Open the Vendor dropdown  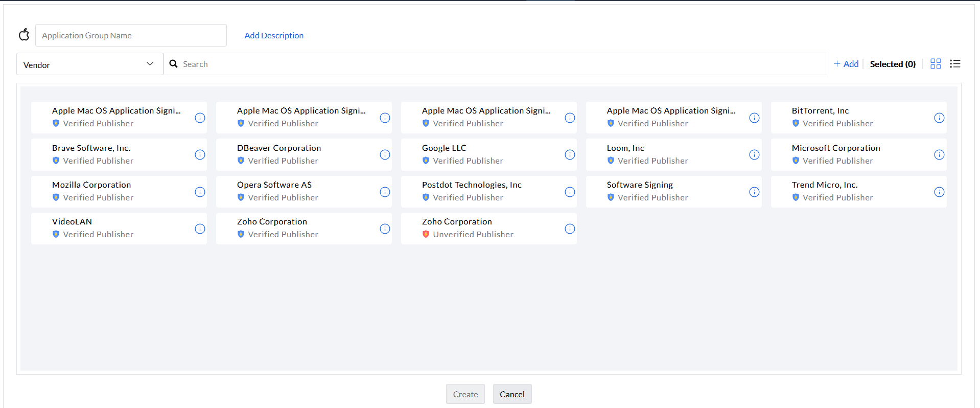pyautogui.click(x=89, y=64)
